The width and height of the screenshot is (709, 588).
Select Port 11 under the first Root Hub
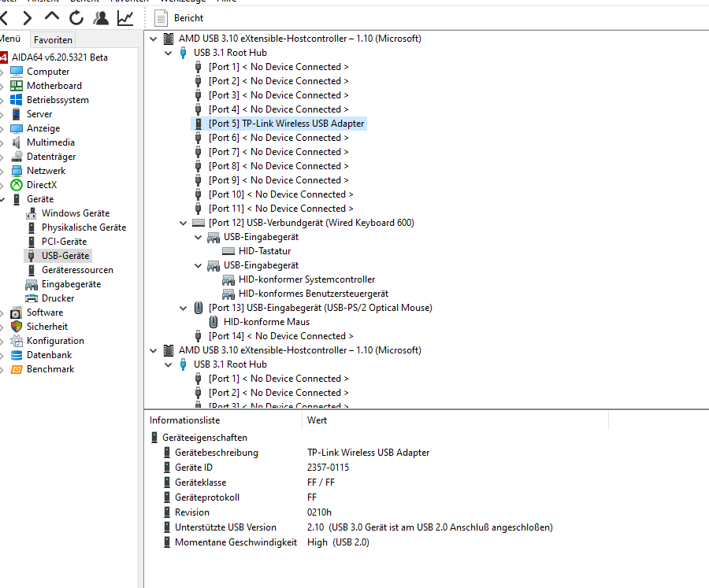click(280, 209)
